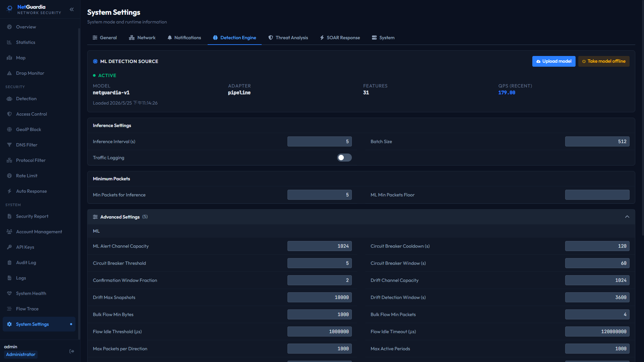Click the Max Active Periods field
644x362 pixels.
pos(597,349)
